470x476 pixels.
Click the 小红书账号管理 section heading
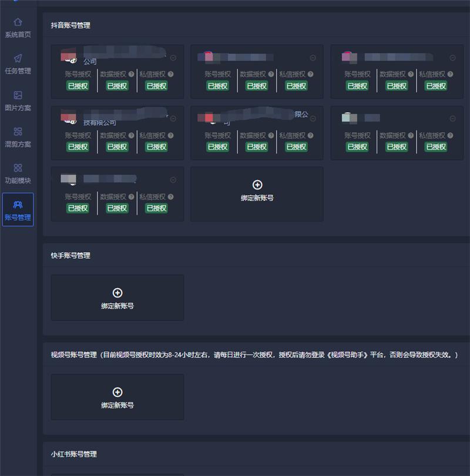coord(74,454)
